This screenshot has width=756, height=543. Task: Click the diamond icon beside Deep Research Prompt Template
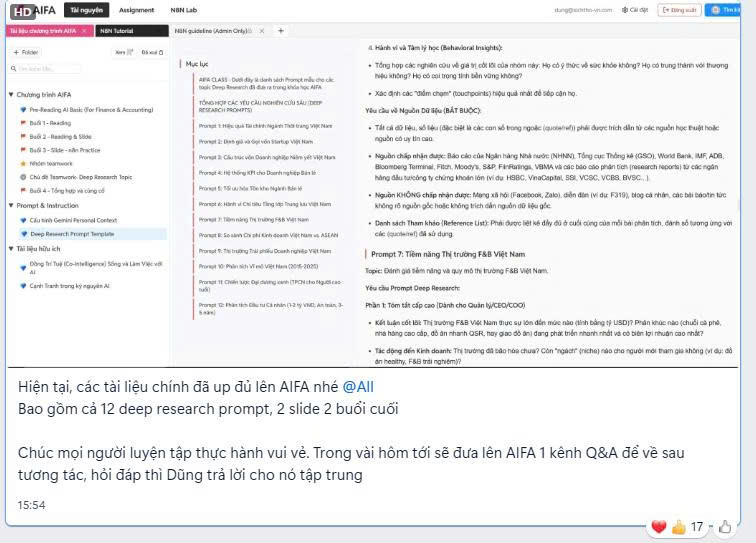[24, 234]
